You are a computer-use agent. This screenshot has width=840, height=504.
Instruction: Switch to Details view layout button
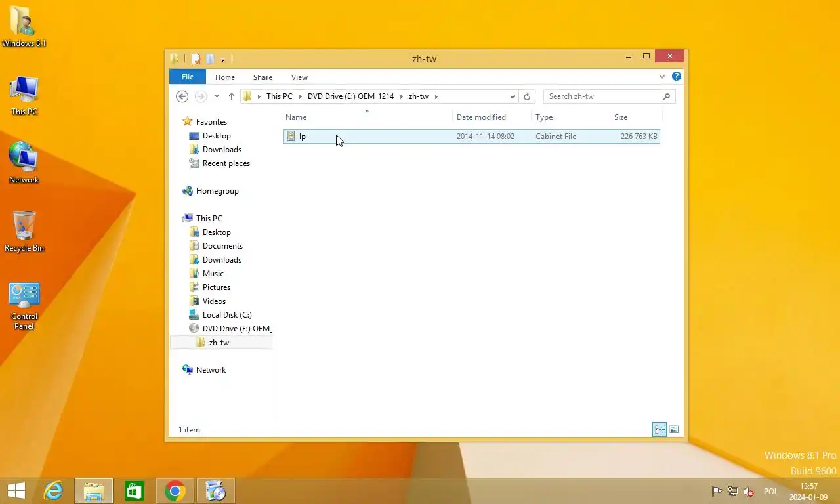[x=660, y=430]
